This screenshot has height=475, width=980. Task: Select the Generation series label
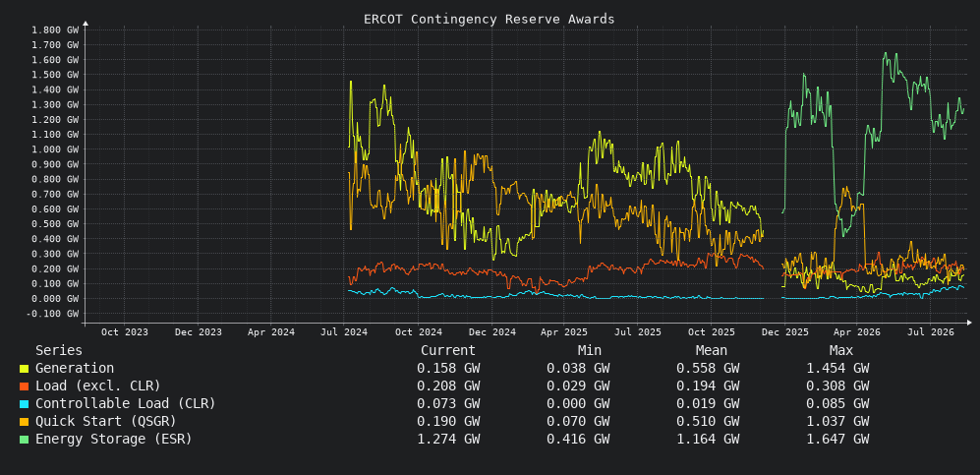pyautogui.click(x=75, y=369)
